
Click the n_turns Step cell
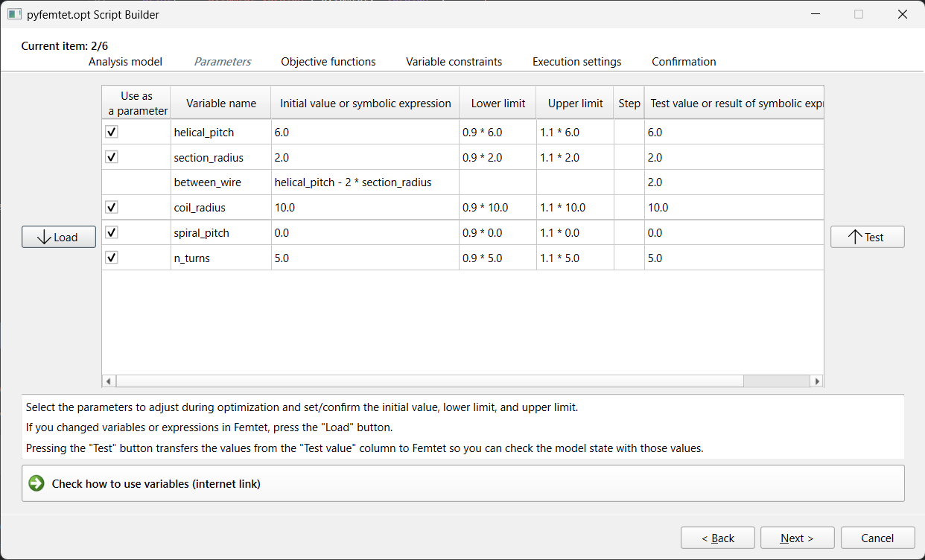click(629, 258)
